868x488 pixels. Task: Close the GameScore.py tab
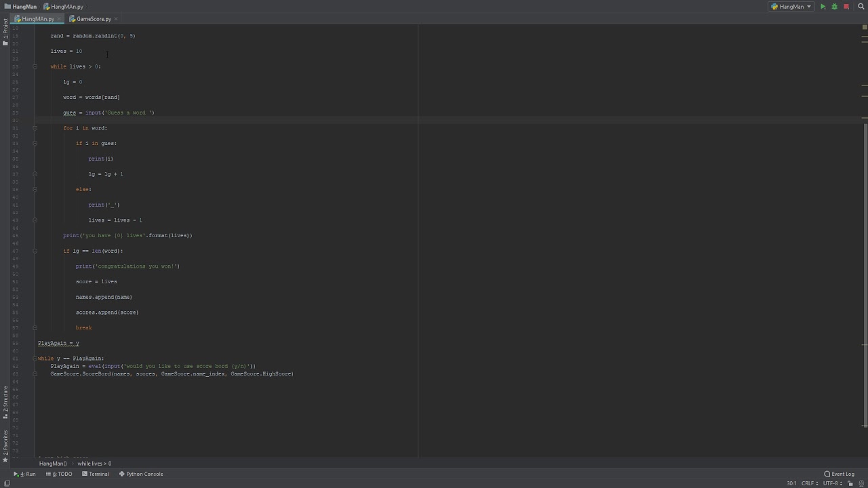pos(116,19)
